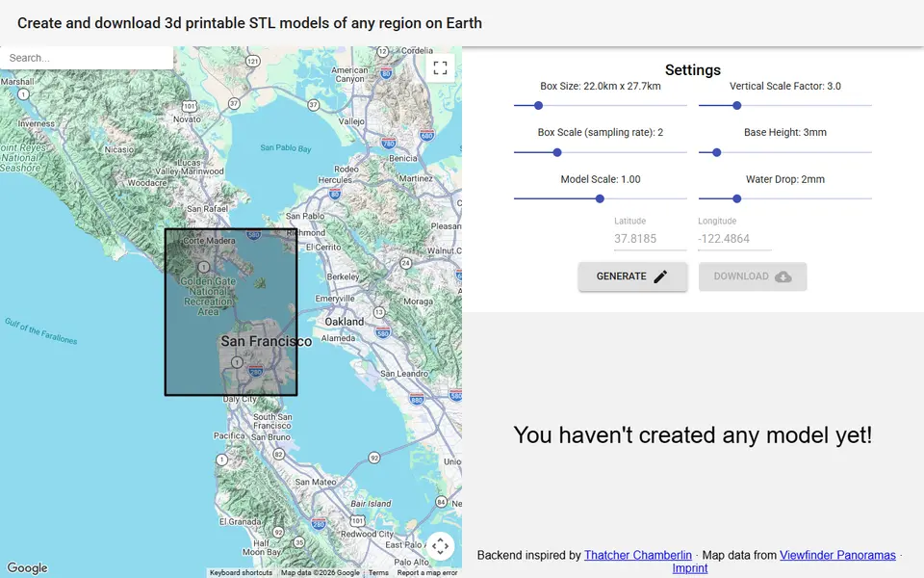The image size is (924, 578).
Task: Click the Benicia map label
Action: (403, 159)
